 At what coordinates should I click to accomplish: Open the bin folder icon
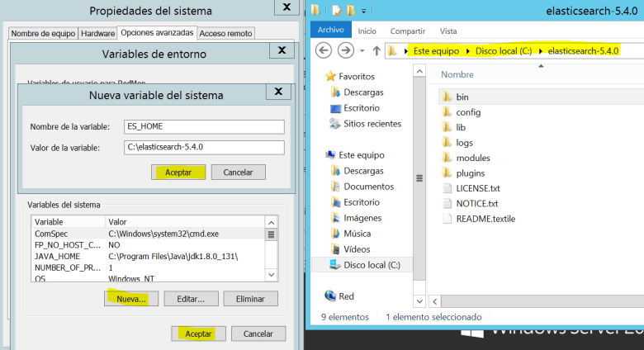point(447,97)
